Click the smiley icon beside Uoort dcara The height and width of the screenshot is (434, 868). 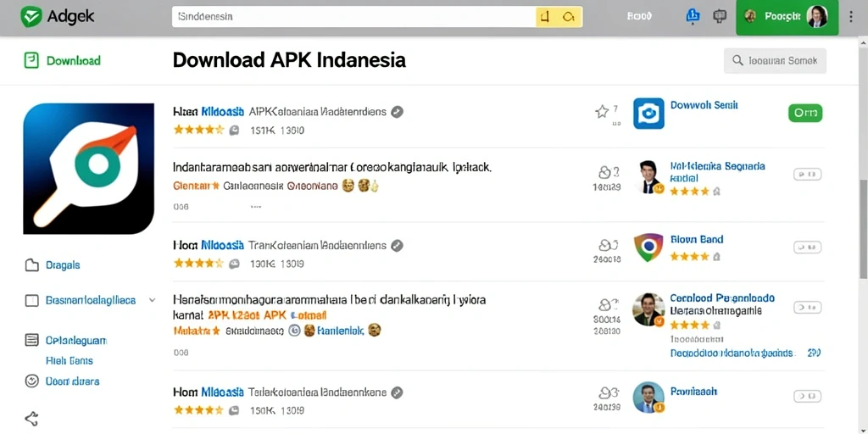point(31,381)
